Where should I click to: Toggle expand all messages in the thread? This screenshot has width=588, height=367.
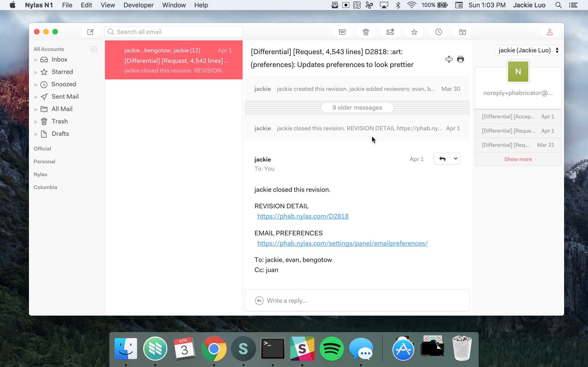point(449,59)
